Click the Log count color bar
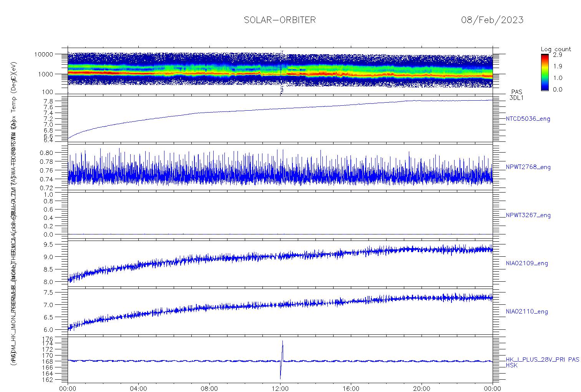 tap(544, 72)
